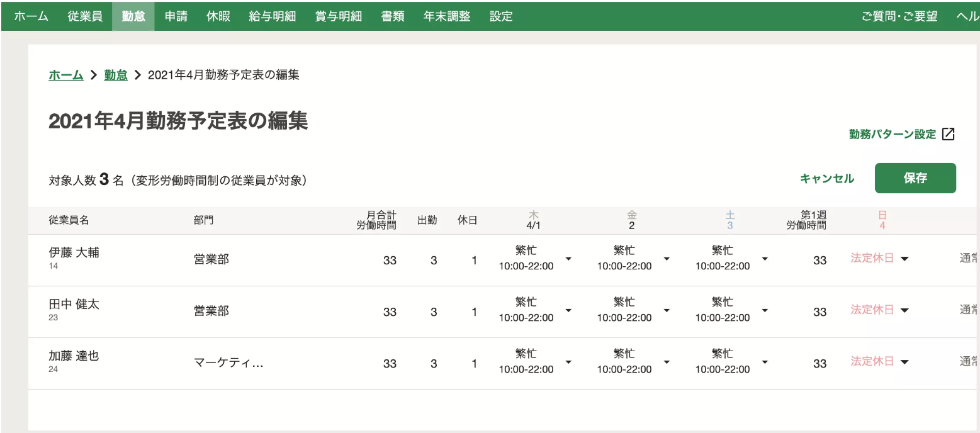Image resolution: width=980 pixels, height=433 pixels.
Task: Open 伊藤大輔's 4/1 shift pattern dropdown
Action: tap(568, 258)
